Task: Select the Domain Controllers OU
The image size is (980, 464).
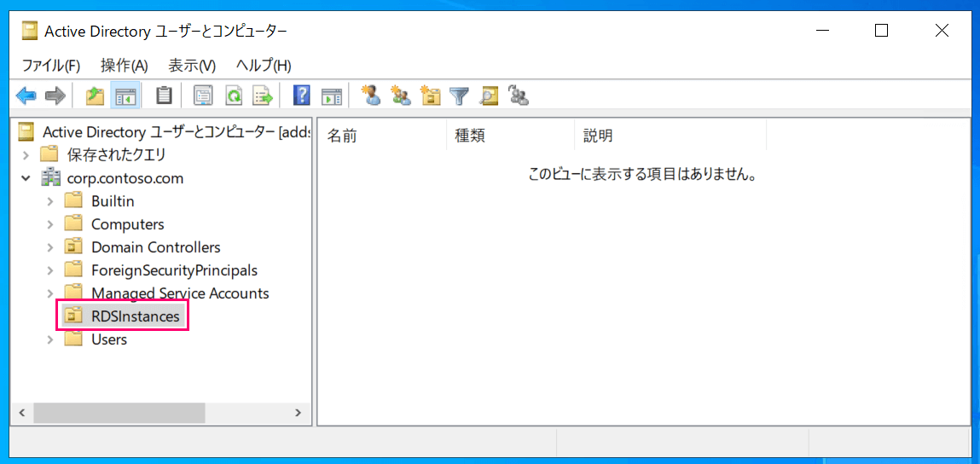Action: [x=155, y=247]
